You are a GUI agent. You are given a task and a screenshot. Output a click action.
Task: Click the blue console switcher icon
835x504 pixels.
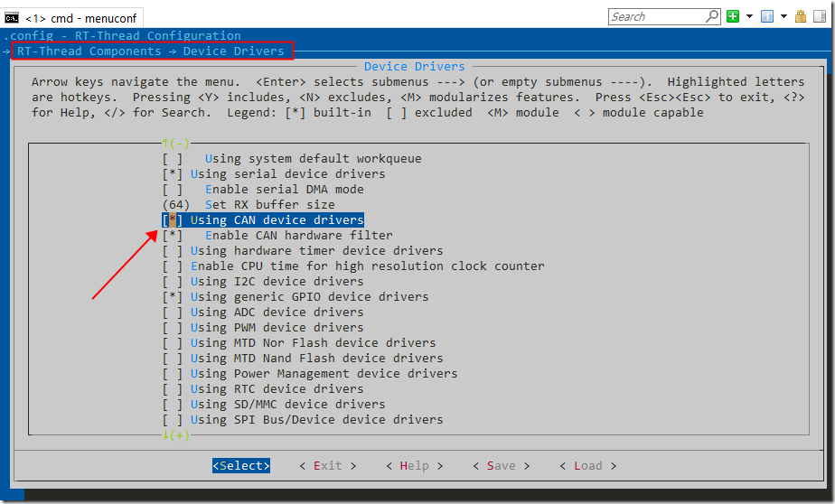coord(767,16)
